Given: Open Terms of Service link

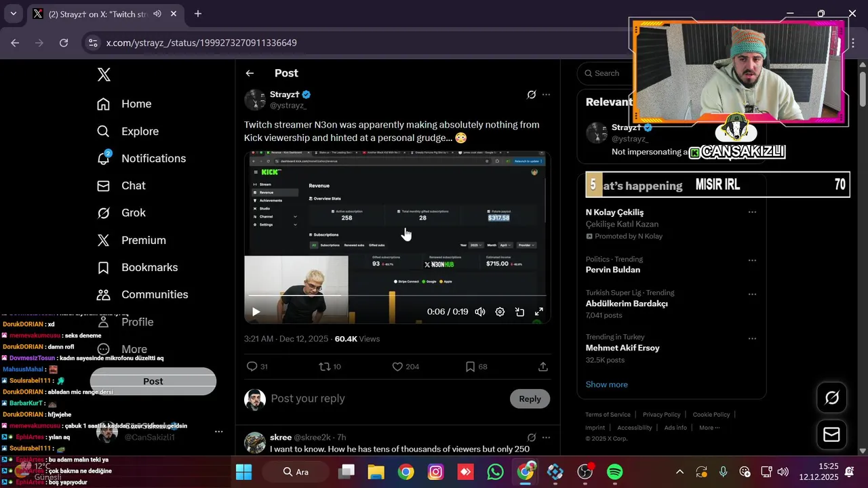Looking at the screenshot, I should pos(608,415).
